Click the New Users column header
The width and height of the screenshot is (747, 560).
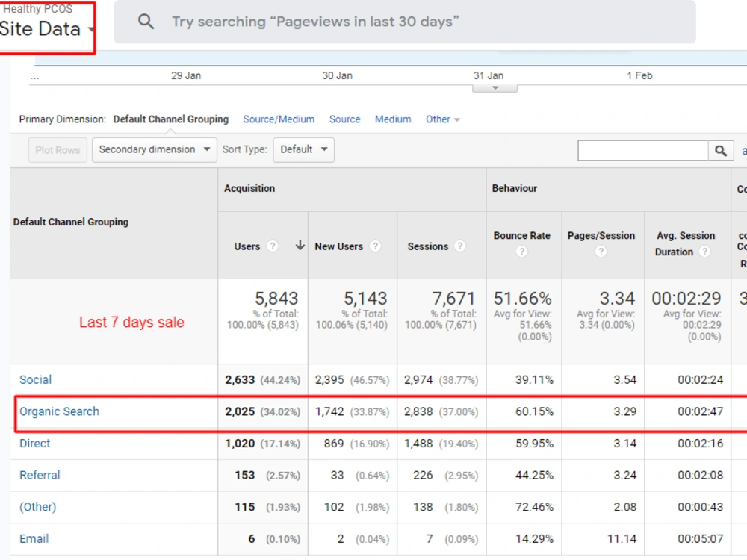pos(338,246)
